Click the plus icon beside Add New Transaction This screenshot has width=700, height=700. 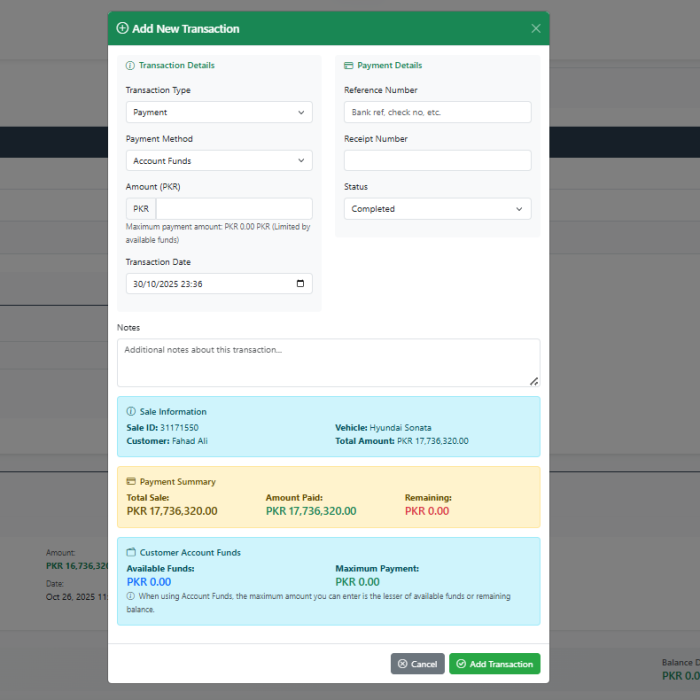click(x=122, y=29)
